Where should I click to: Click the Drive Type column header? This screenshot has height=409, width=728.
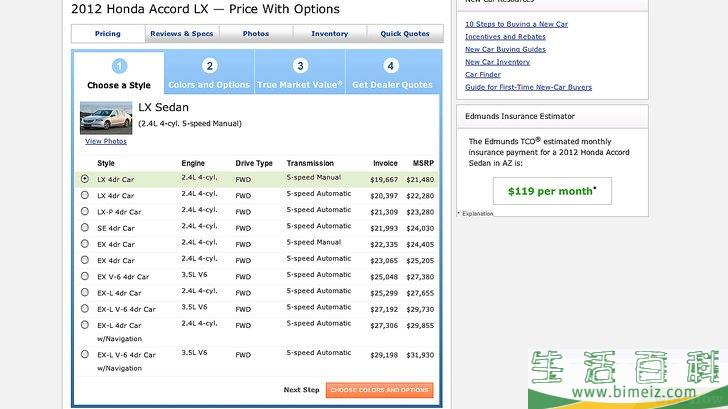coord(254,163)
